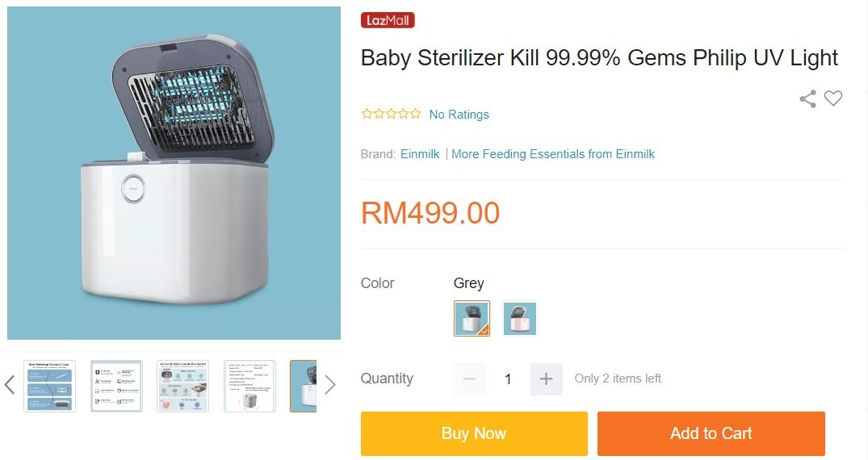Click the quantity number field
Viewport: 868px width, 460px height.
point(508,378)
